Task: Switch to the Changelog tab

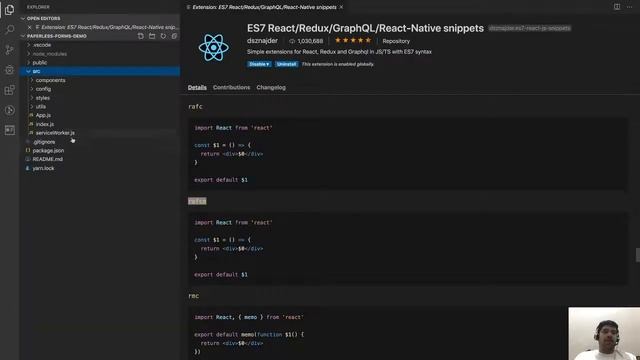Action: [271, 87]
